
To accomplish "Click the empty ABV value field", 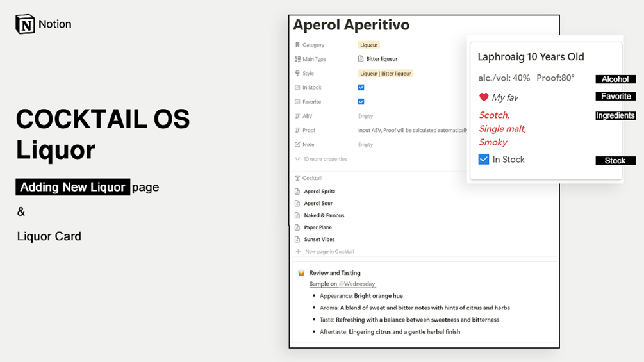I will pyautogui.click(x=365, y=116).
